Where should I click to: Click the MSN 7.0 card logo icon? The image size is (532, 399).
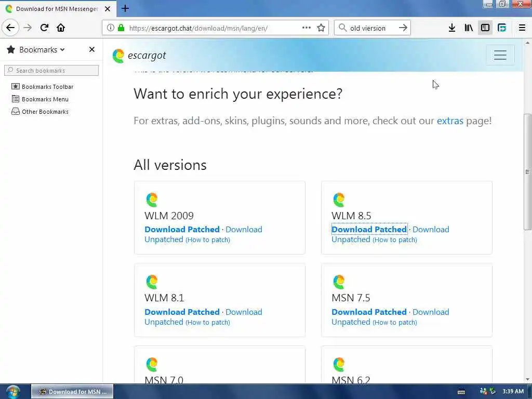coord(152,364)
